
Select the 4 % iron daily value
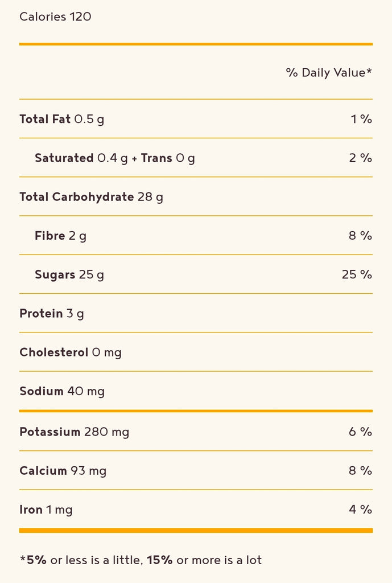[360, 510]
